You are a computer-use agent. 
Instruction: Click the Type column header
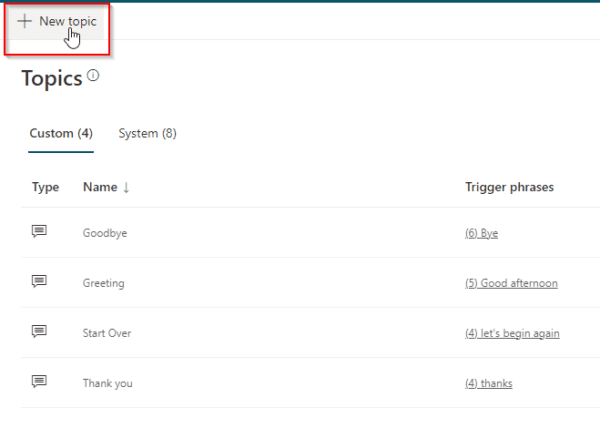[x=45, y=187]
